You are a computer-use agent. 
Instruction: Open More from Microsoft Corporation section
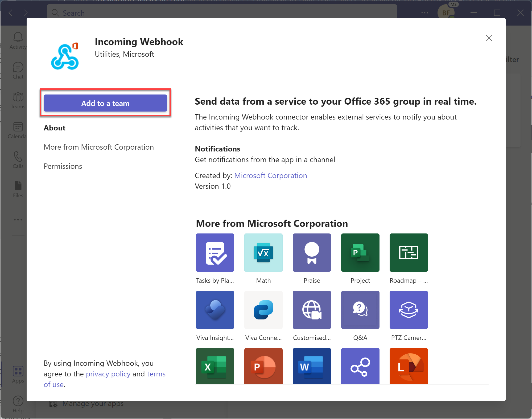pyautogui.click(x=98, y=147)
